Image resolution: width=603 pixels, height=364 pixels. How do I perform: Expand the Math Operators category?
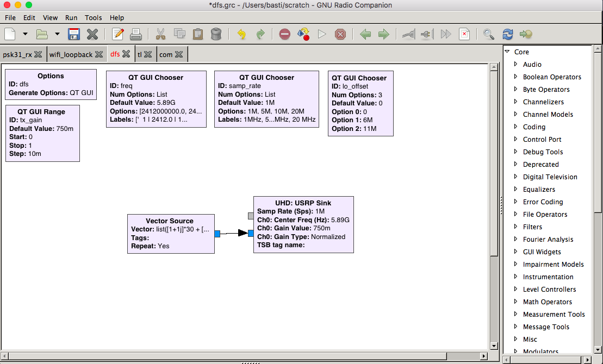(516, 302)
